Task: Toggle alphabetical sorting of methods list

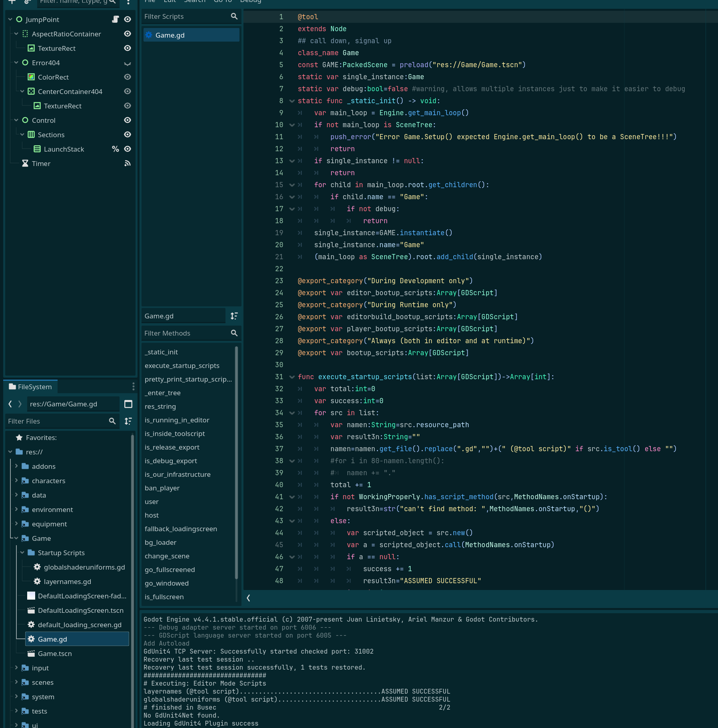Action: click(234, 316)
